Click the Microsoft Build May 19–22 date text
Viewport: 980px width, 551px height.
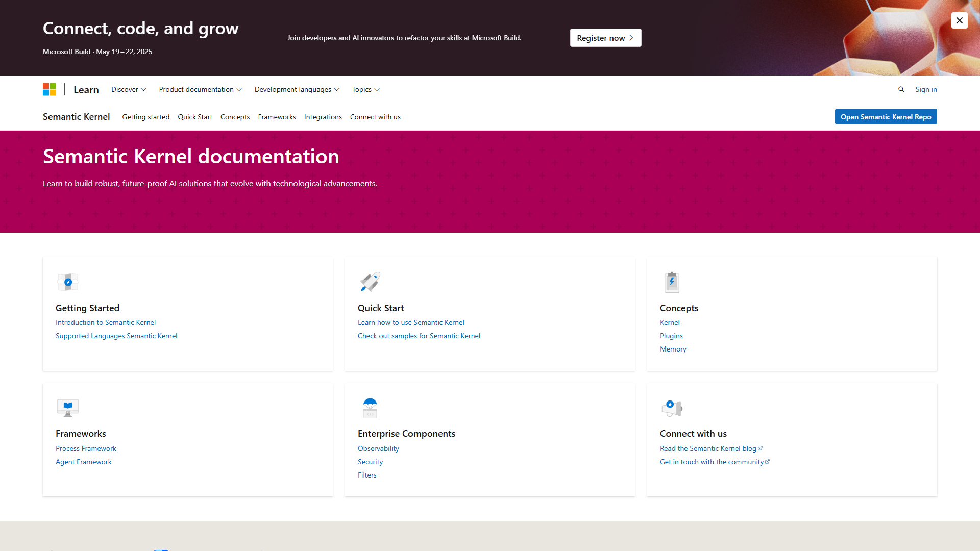tap(97, 52)
